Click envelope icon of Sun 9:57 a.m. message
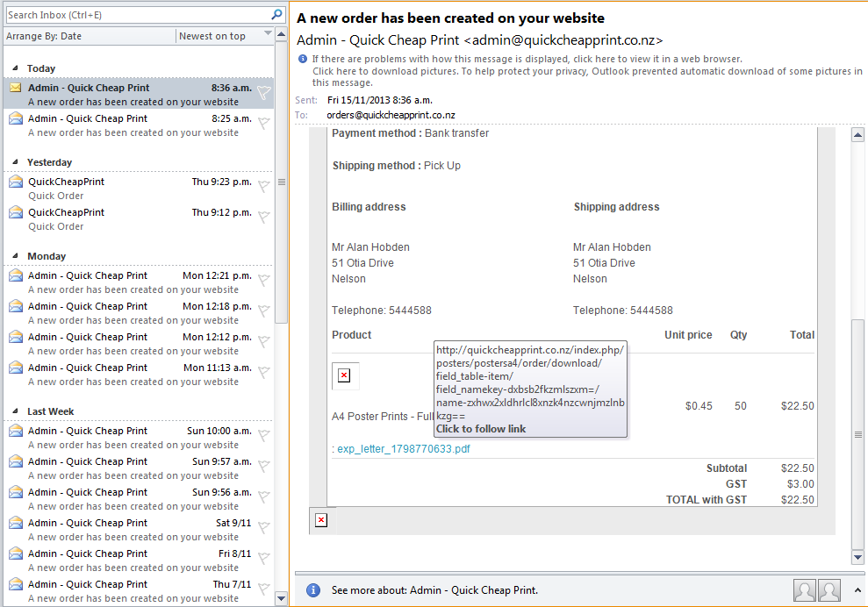The width and height of the screenshot is (868, 607). (x=16, y=461)
